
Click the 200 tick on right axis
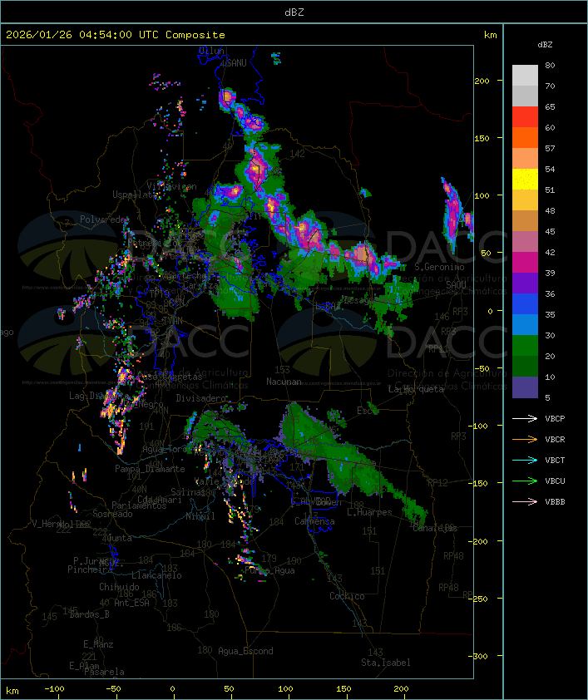pyautogui.click(x=482, y=81)
